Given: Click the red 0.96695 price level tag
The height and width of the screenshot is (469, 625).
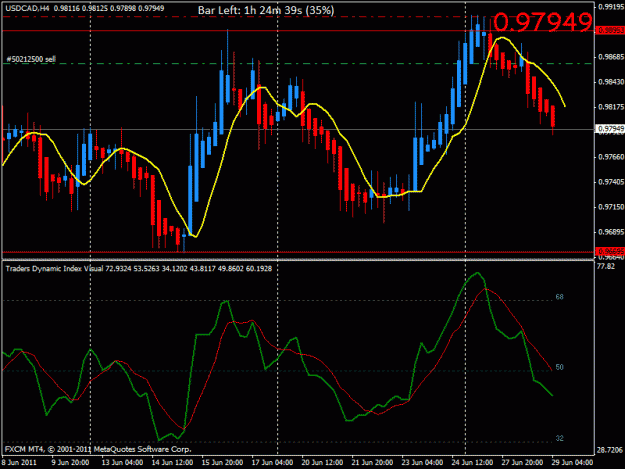Looking at the screenshot, I should click(610, 251).
